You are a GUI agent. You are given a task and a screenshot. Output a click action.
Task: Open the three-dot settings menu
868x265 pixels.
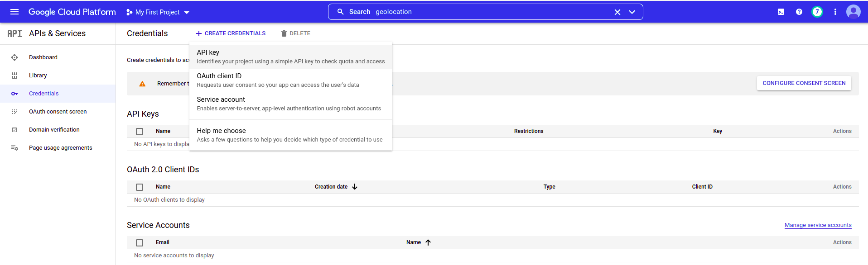tap(835, 12)
